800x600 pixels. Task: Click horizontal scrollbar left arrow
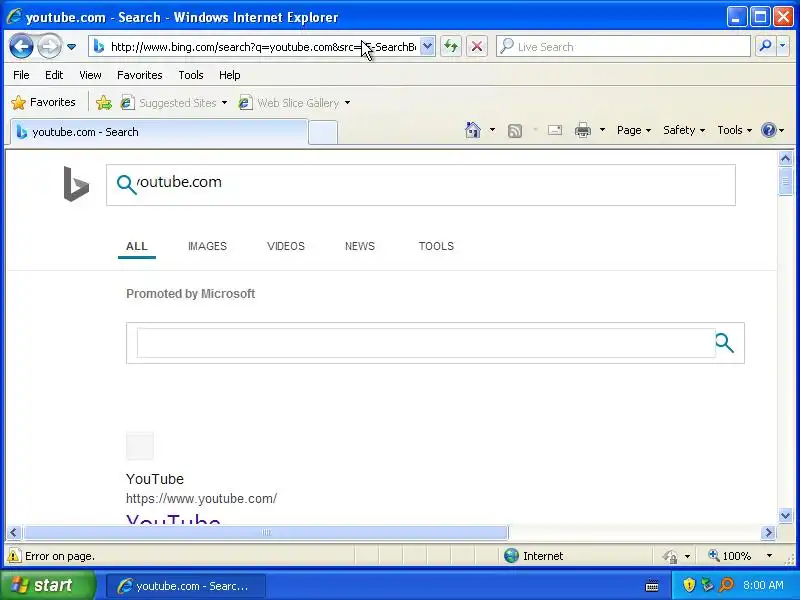coord(13,533)
